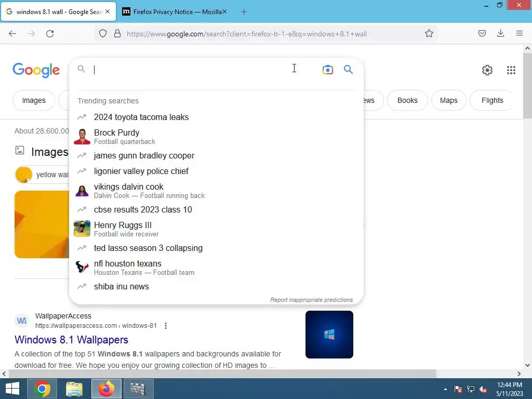Open the clock showing 12:44 PM

[509, 389]
